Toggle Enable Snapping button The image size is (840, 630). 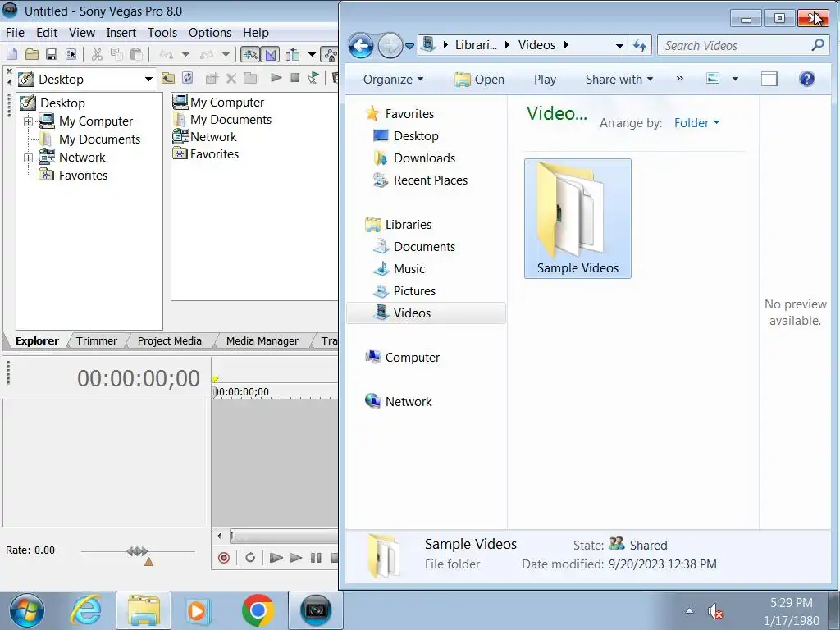coord(250,54)
